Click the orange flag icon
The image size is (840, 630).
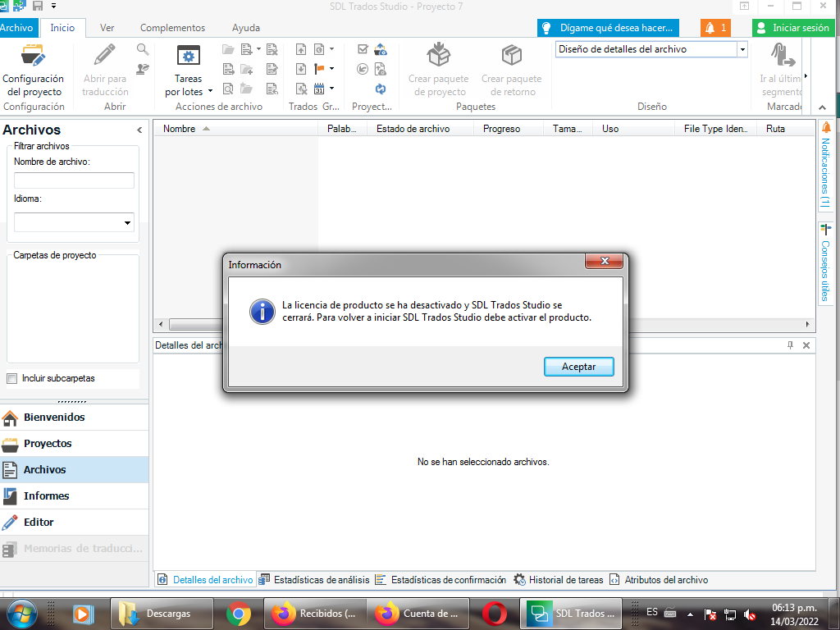pyautogui.click(x=319, y=69)
